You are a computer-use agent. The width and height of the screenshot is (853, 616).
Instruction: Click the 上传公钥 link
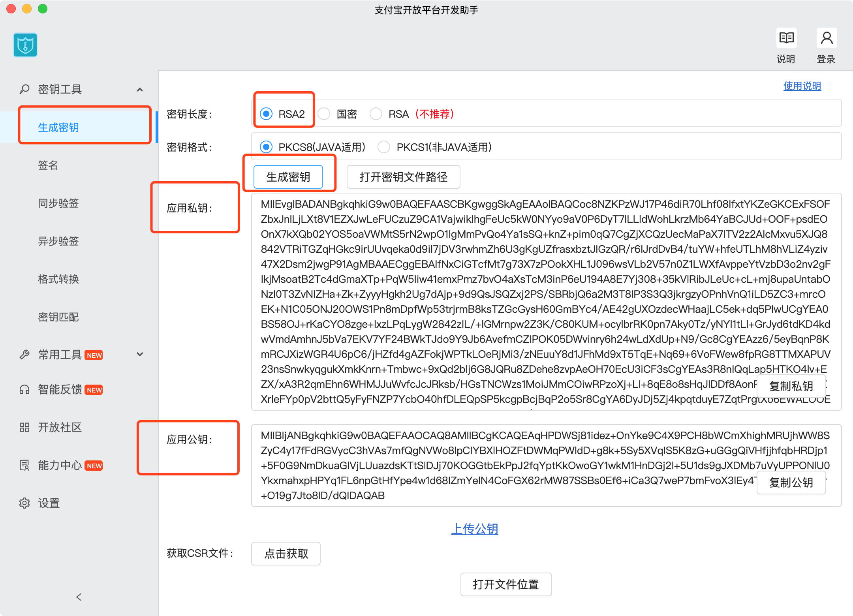475,529
